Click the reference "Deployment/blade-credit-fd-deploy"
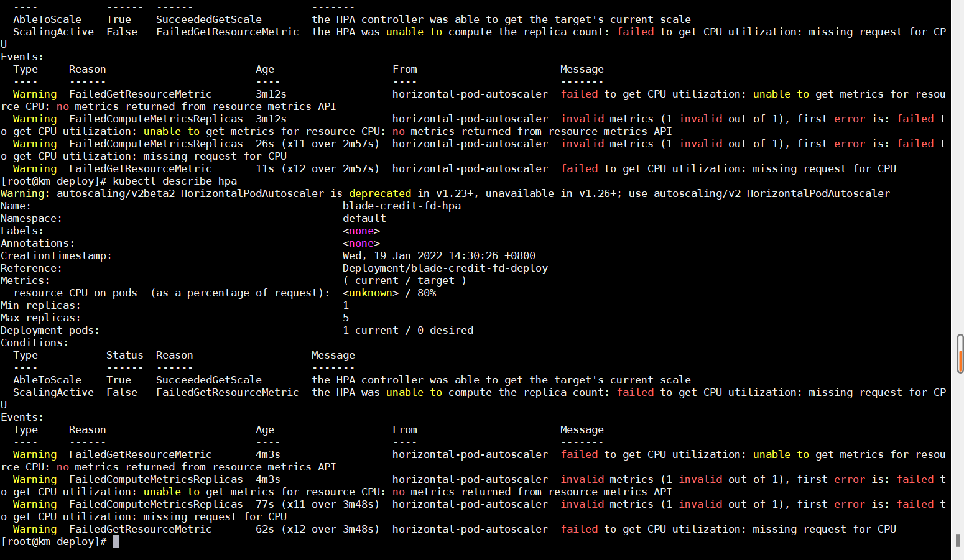The width and height of the screenshot is (964, 560). click(445, 268)
